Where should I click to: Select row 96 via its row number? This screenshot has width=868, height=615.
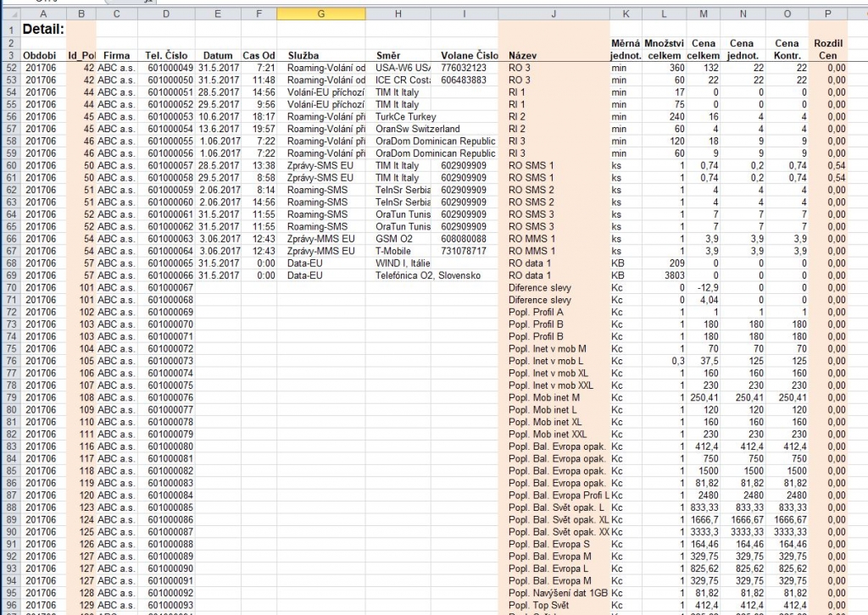tap(10, 605)
